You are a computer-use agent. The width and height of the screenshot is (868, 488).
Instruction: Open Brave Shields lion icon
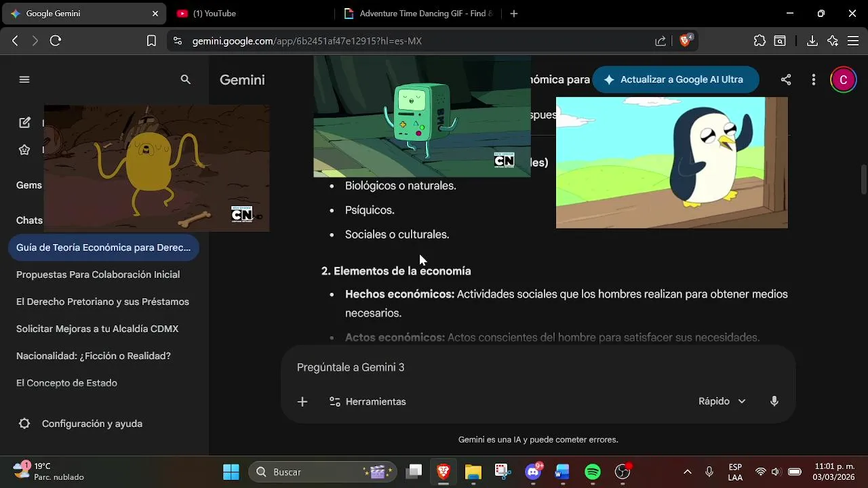tap(685, 41)
